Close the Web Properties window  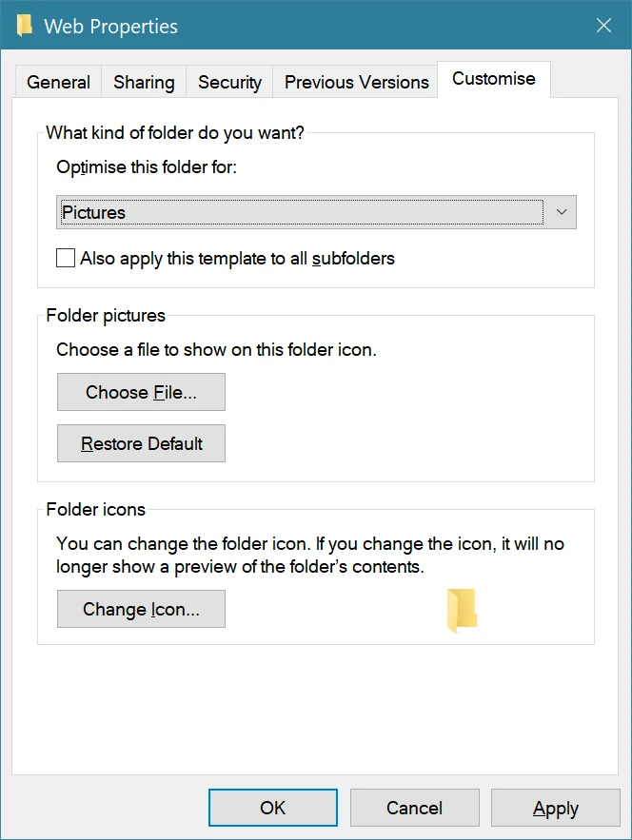(x=603, y=26)
